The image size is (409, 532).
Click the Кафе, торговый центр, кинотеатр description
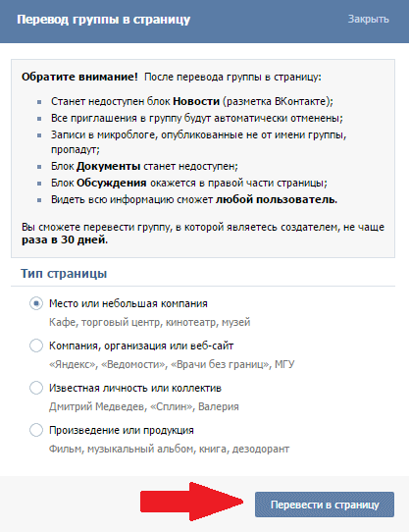tap(149, 322)
